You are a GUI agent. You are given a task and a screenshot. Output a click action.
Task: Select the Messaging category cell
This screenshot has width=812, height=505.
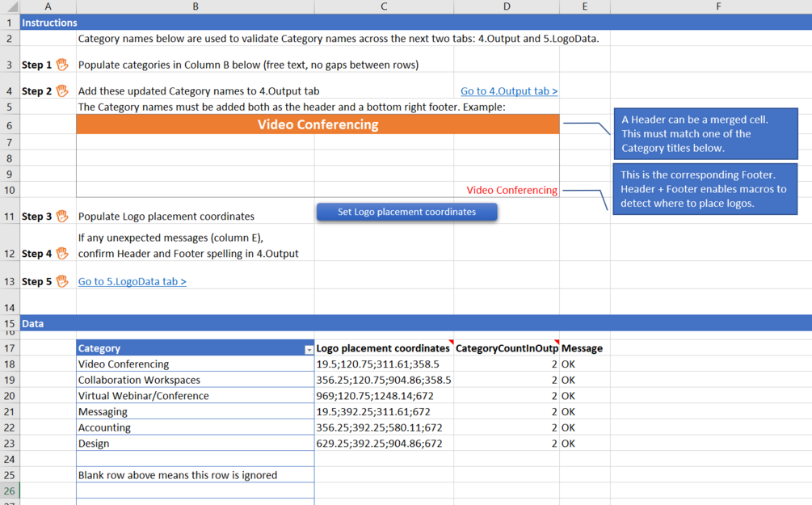pyautogui.click(x=196, y=412)
